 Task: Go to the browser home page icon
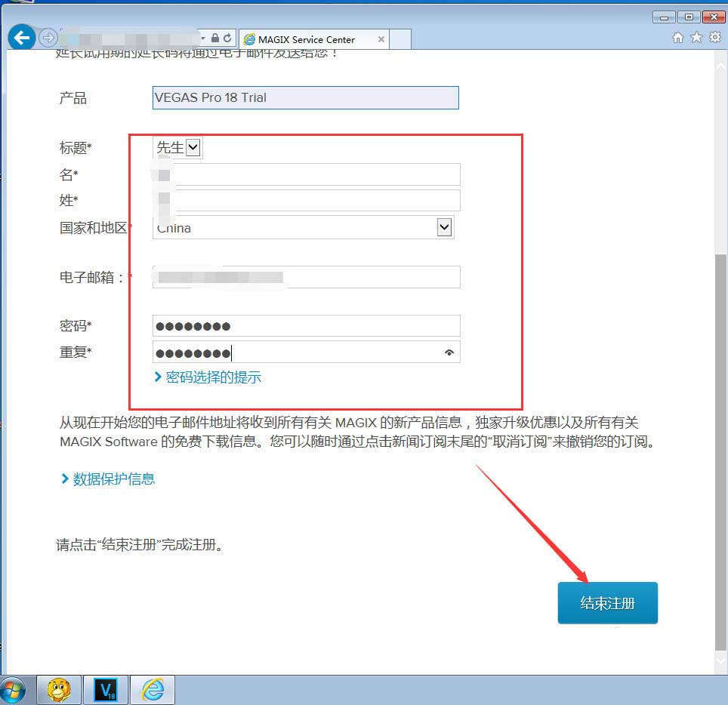coord(678,38)
